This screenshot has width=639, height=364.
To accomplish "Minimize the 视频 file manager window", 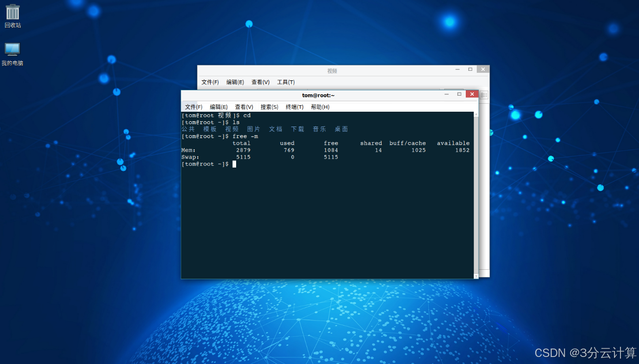I will pos(457,70).
